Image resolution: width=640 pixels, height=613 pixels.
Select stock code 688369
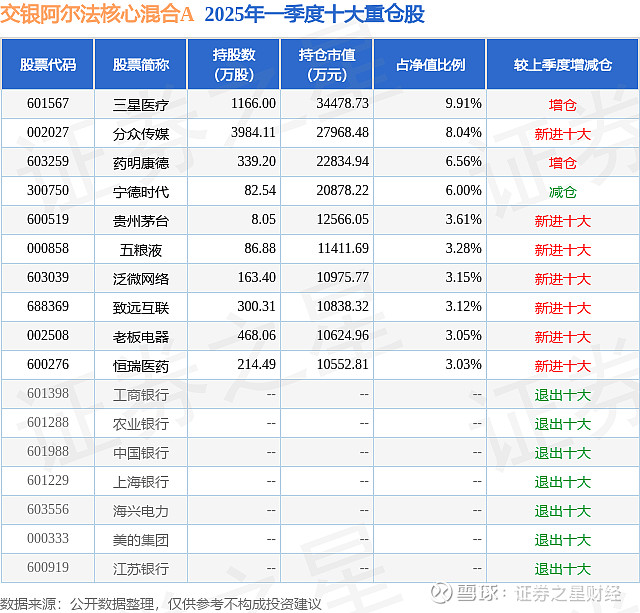(48, 306)
